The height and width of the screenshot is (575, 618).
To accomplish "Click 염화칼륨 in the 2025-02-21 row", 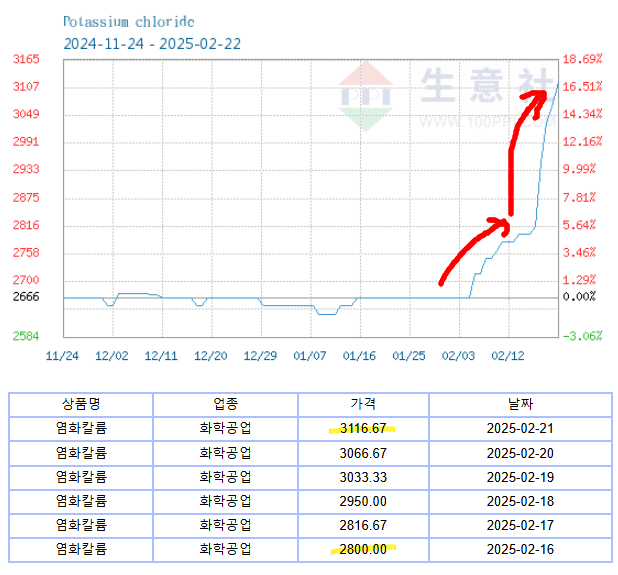I will click(81, 428).
